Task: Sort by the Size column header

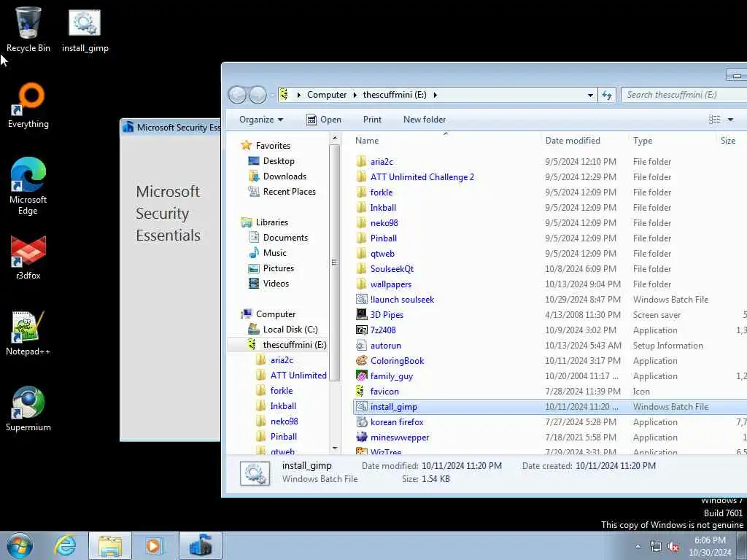Action: pos(731,141)
